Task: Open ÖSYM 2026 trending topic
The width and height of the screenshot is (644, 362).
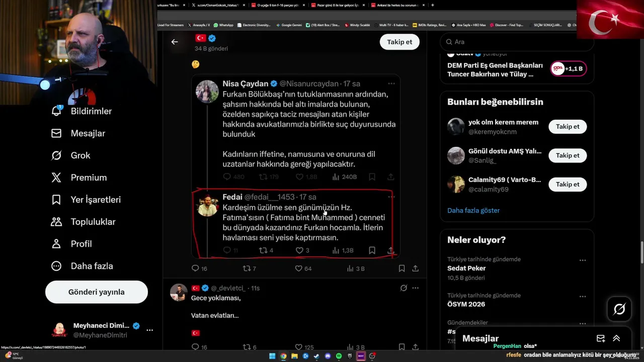Action: coord(466,304)
